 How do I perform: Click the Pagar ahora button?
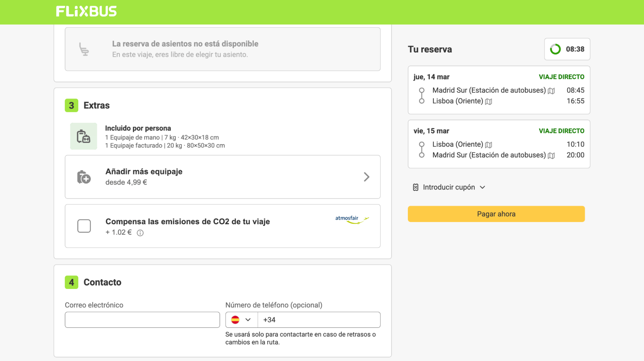(x=496, y=214)
